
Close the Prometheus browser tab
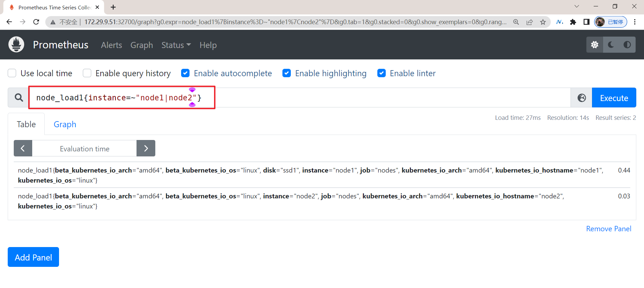click(97, 7)
